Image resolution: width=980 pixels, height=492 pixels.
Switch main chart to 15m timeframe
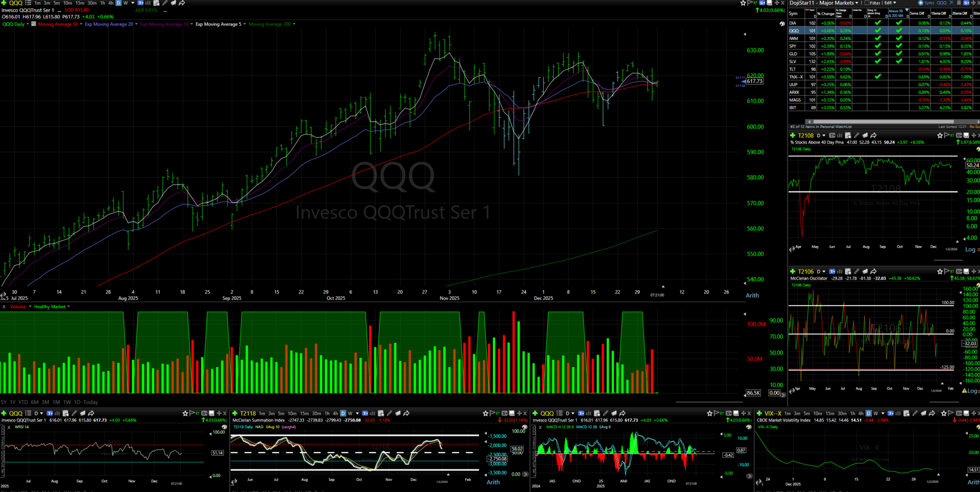coord(80,3)
